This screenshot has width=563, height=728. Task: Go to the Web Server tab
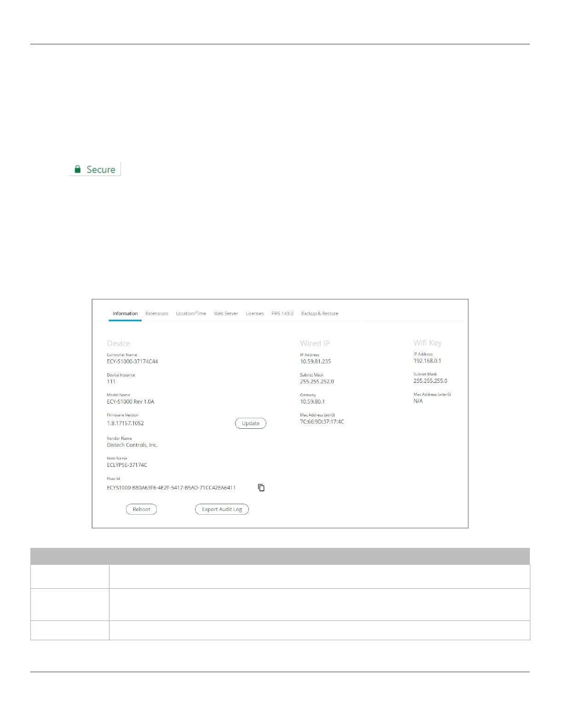pyautogui.click(x=226, y=313)
